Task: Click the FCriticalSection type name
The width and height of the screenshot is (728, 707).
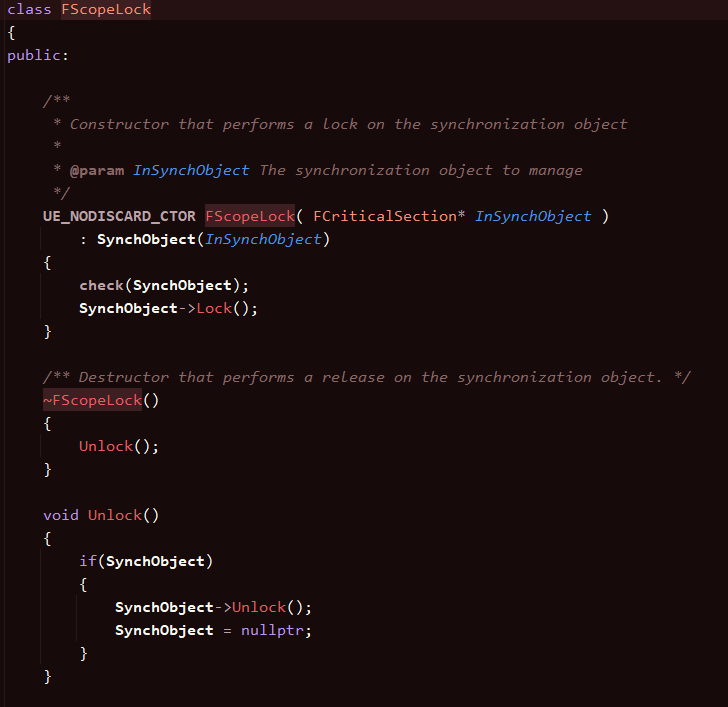Action: 390,216
